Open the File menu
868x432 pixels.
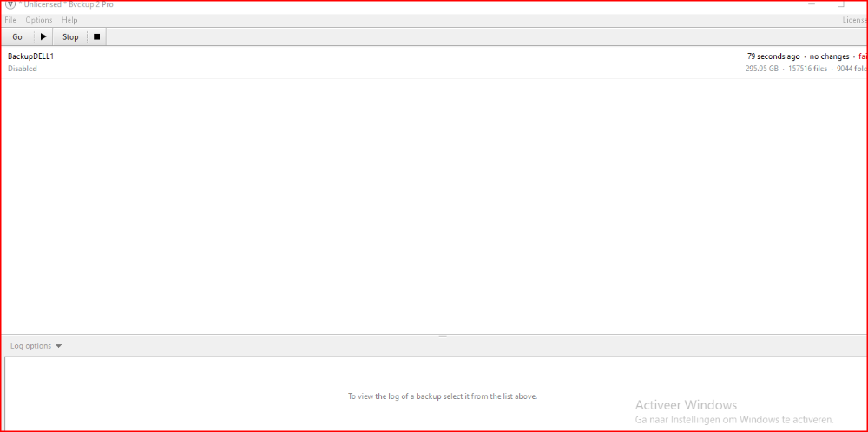point(10,20)
